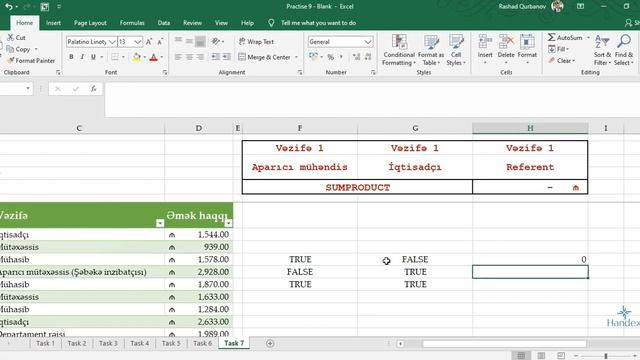The height and width of the screenshot is (360, 640).
Task: Align cell text left
Action: click(x=178, y=57)
